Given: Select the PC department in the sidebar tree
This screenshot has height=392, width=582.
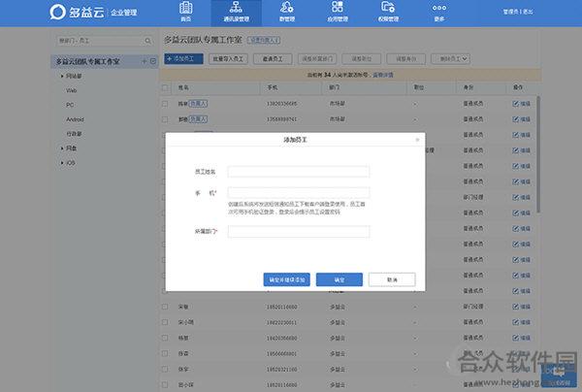Looking at the screenshot, I should [x=70, y=105].
